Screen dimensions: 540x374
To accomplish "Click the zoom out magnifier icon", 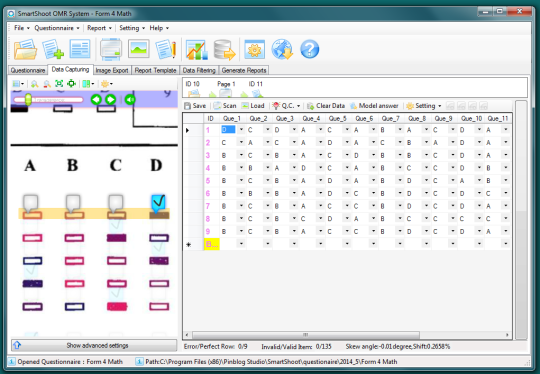I will click(x=47, y=84).
